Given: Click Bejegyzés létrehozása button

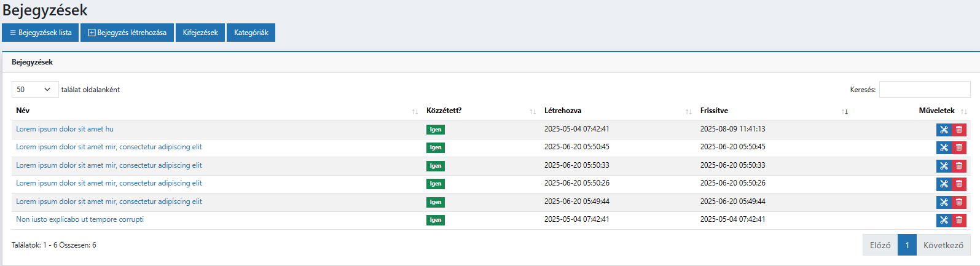Looking at the screenshot, I should tap(127, 33).
